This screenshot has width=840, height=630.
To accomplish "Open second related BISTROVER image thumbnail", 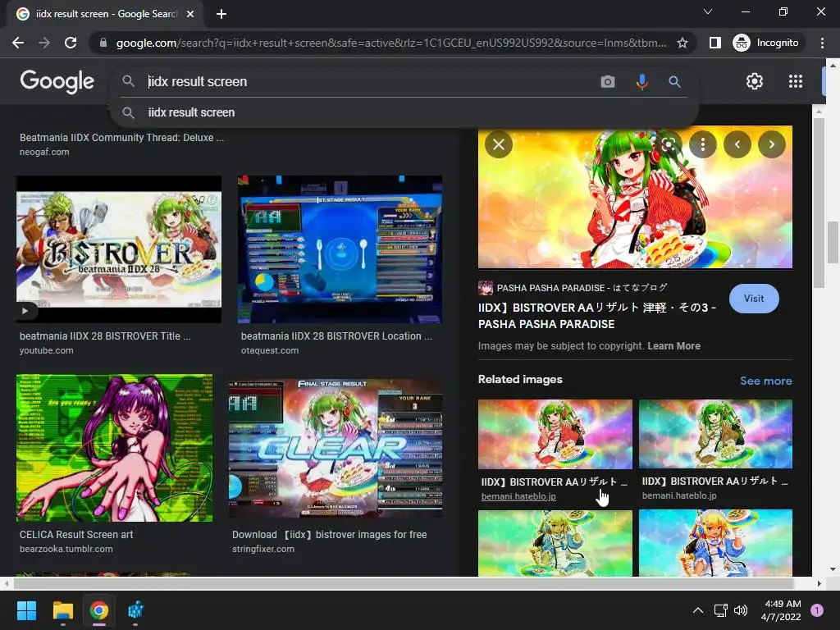I will point(715,434).
